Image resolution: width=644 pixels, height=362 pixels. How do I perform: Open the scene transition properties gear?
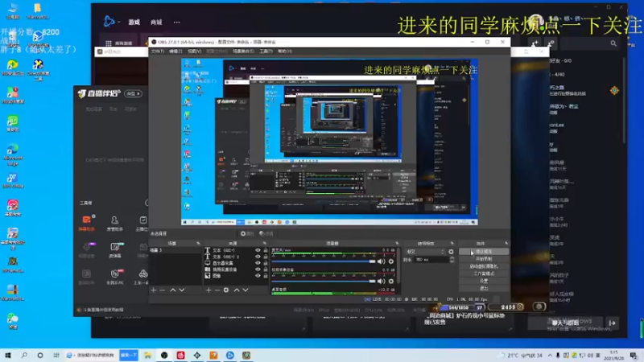[451, 252]
